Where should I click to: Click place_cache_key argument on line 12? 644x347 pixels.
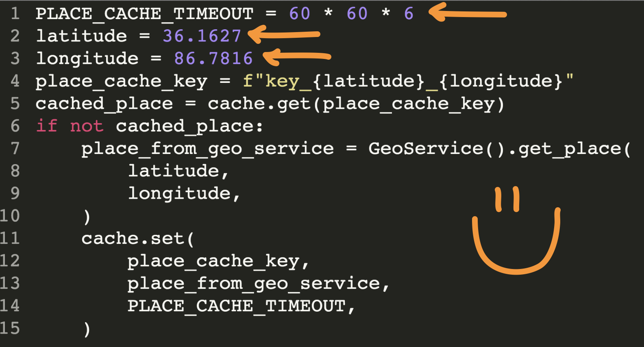(x=213, y=261)
